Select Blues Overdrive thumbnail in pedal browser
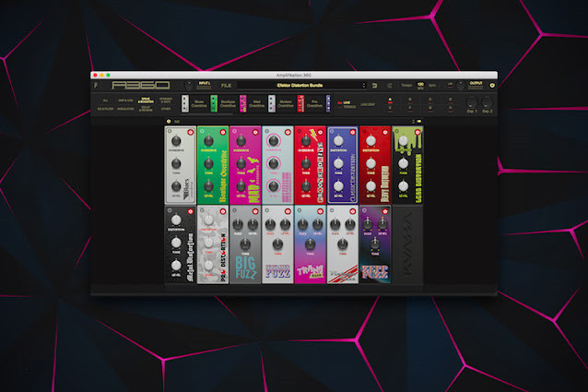 click(185, 103)
